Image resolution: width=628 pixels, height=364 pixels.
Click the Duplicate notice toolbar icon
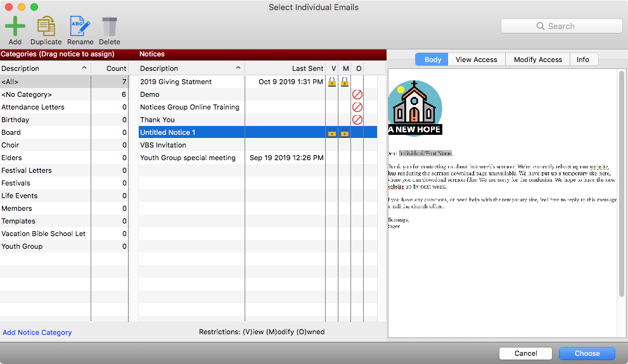tap(46, 27)
